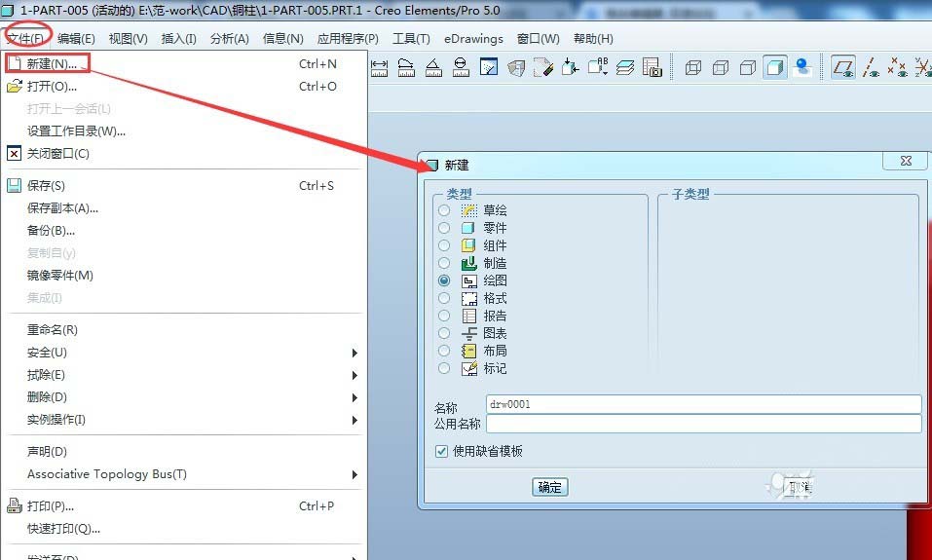Screen dimensions: 932x560
Task: Switch to shaded display mode icon
Action: [775, 67]
